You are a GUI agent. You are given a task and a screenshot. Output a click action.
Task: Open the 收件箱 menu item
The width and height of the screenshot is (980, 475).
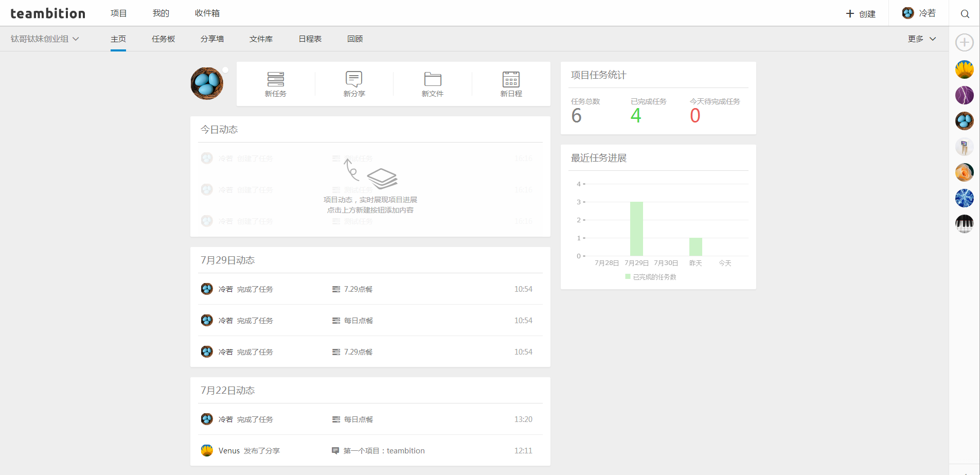207,13
